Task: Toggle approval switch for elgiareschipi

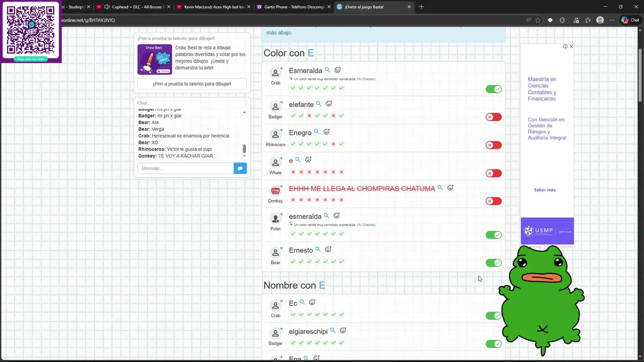Action: click(494, 344)
